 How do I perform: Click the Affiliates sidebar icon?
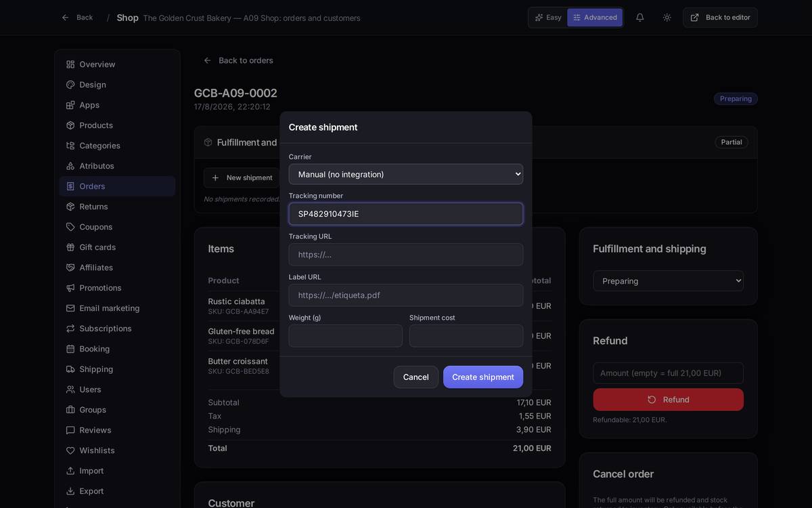coord(70,268)
